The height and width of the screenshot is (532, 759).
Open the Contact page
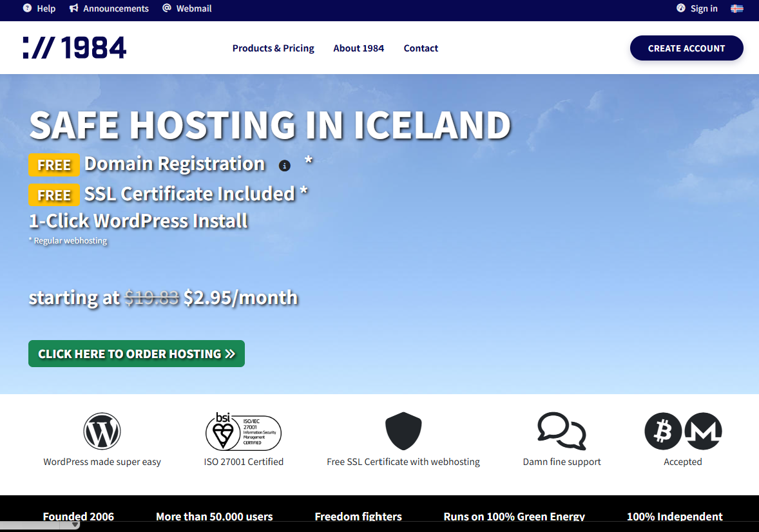[421, 48]
